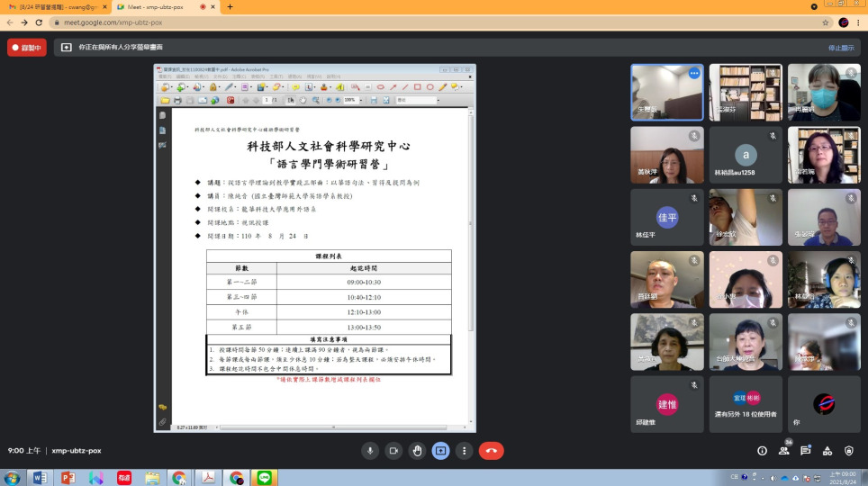The width and height of the screenshot is (868, 486).
Task: Open the options menu on the first participant tile
Action: coord(693,73)
